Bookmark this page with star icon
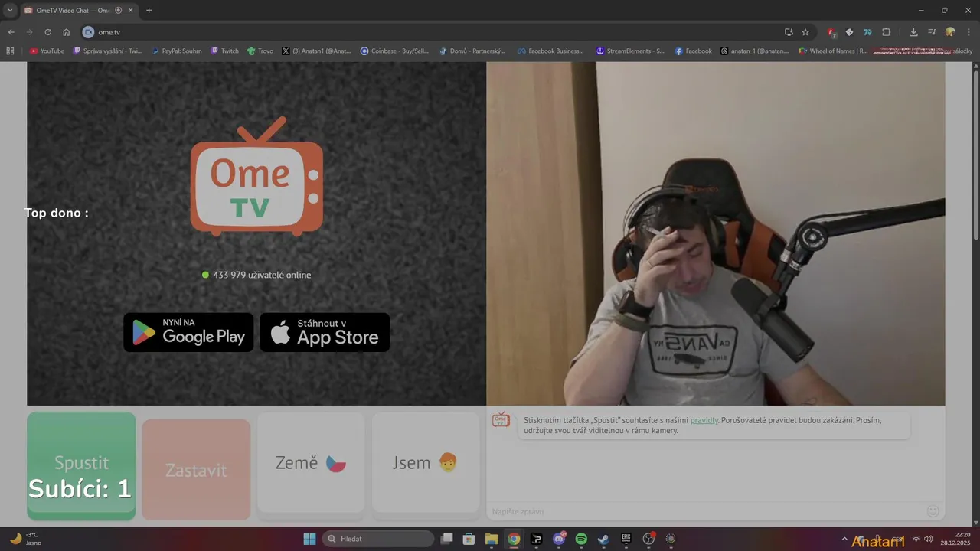The width and height of the screenshot is (980, 551). [x=805, y=32]
